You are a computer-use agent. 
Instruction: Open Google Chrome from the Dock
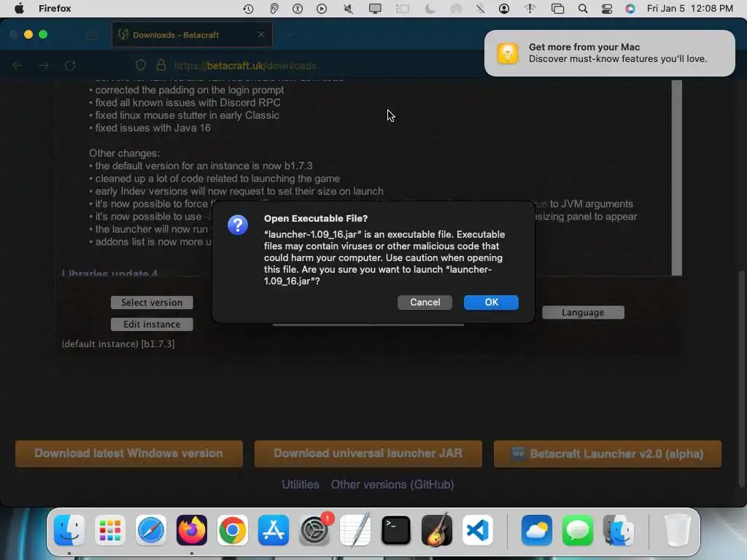(233, 530)
